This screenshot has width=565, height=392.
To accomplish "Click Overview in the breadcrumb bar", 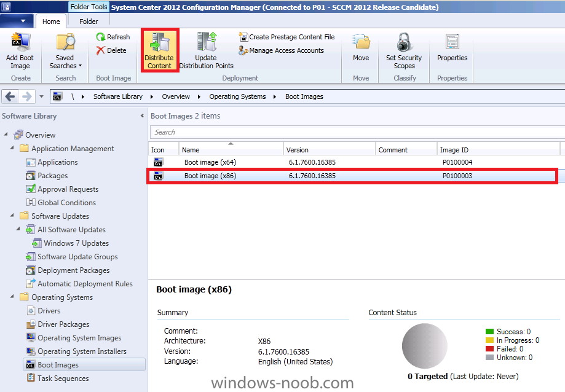I will tap(176, 96).
